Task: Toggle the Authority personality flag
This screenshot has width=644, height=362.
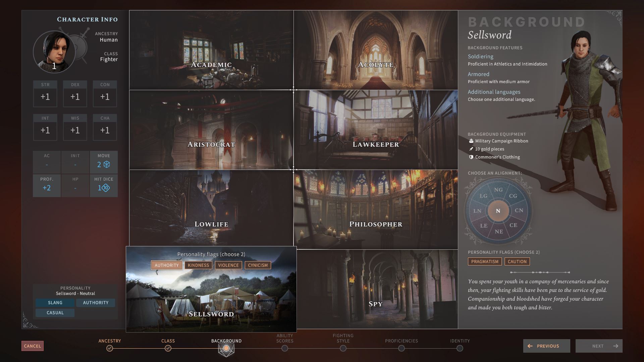Action: point(166,265)
